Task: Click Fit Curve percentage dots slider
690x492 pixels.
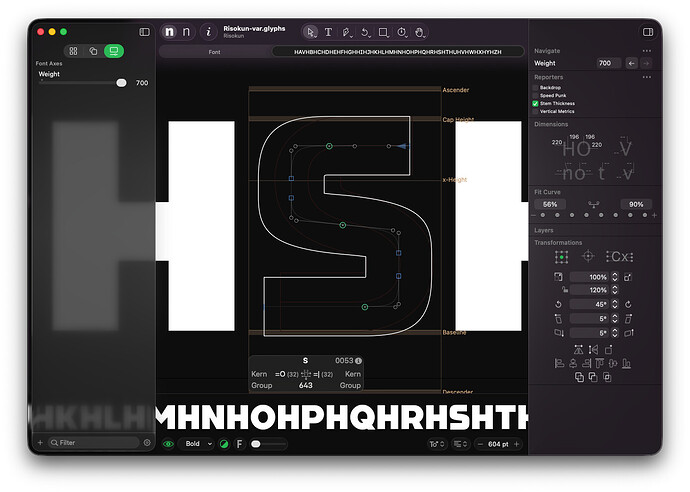Action: (x=594, y=215)
